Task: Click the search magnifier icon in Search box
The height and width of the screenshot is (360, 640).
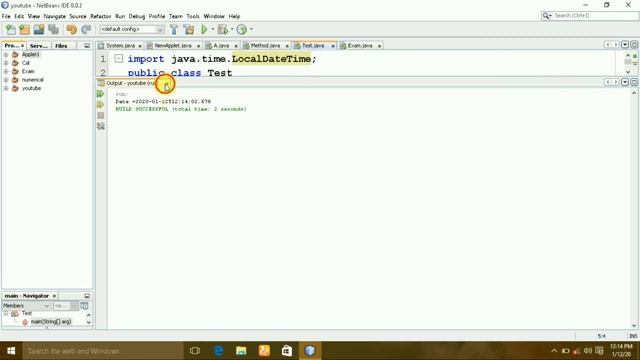Action: pyautogui.click(x=546, y=16)
